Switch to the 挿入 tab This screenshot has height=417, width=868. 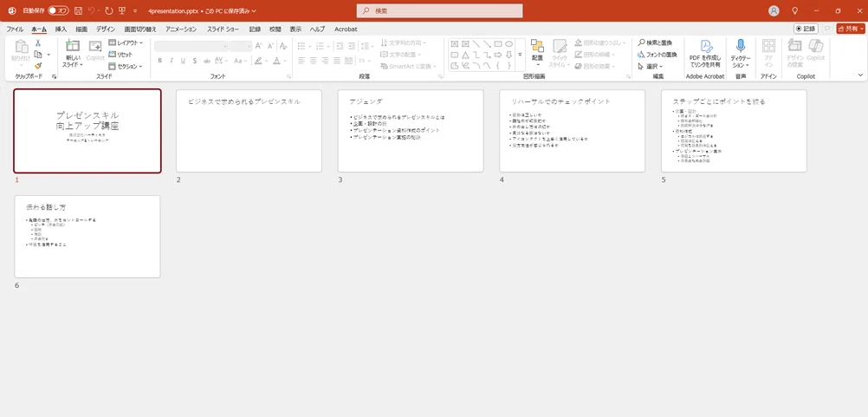pyautogui.click(x=61, y=29)
